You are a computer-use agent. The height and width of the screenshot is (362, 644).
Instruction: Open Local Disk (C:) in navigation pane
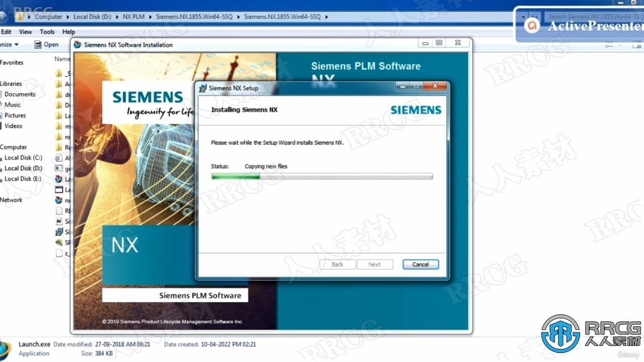click(23, 158)
